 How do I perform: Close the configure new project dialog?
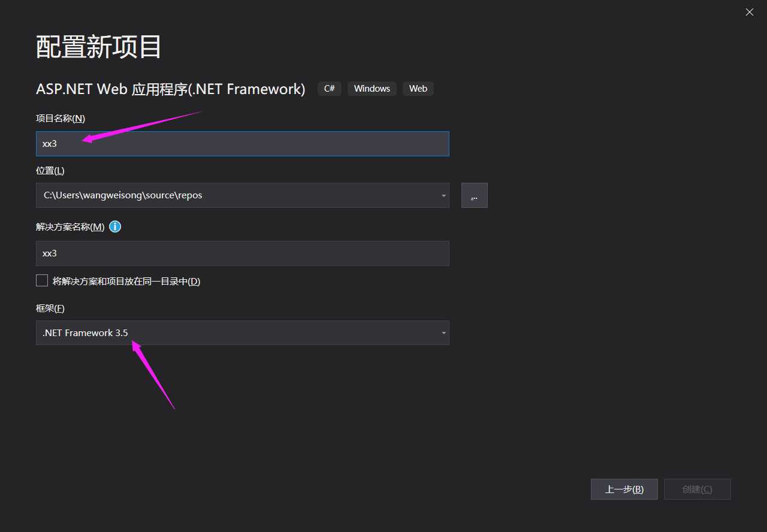[x=750, y=12]
